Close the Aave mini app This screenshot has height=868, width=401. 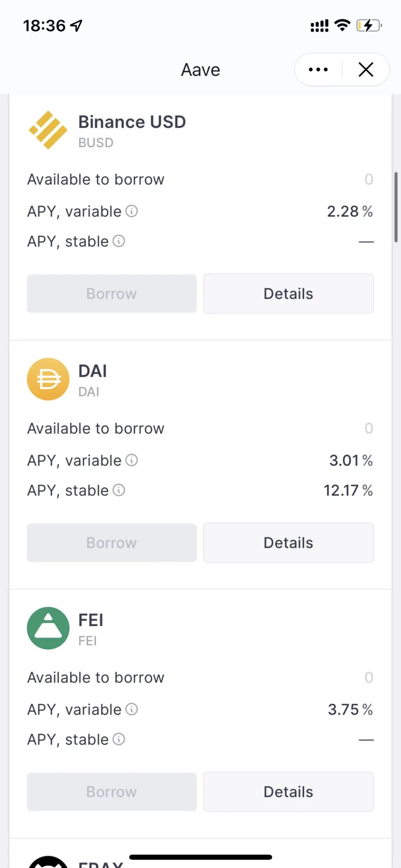[x=366, y=69]
